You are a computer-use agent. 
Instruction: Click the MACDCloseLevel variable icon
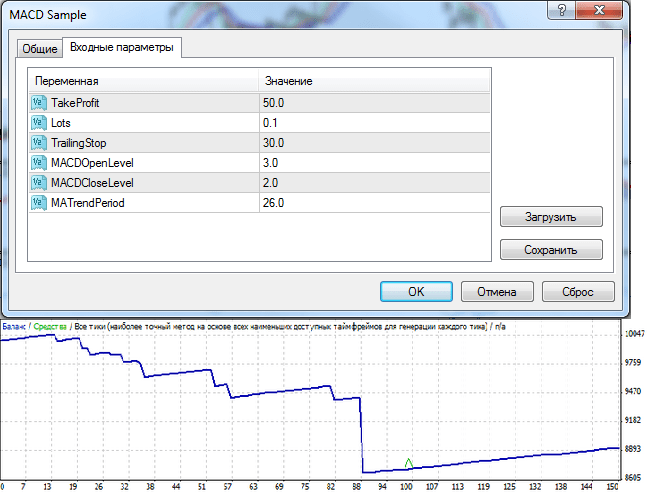click(38, 183)
